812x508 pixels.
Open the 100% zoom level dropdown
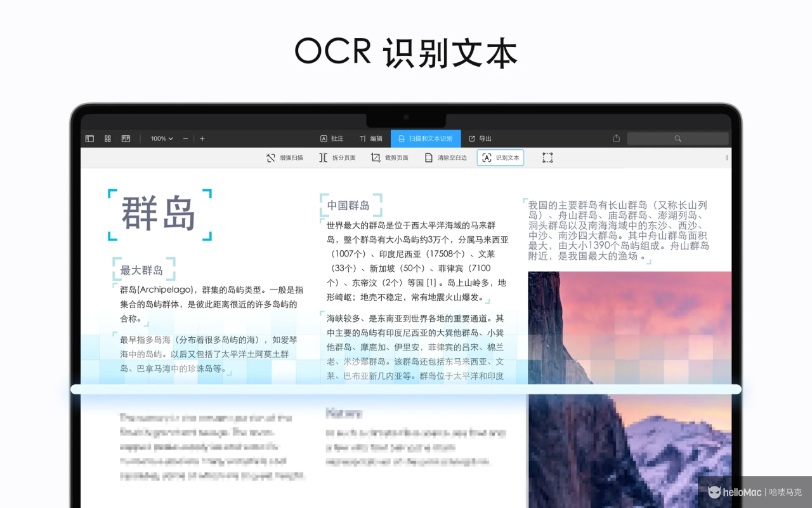tap(162, 138)
